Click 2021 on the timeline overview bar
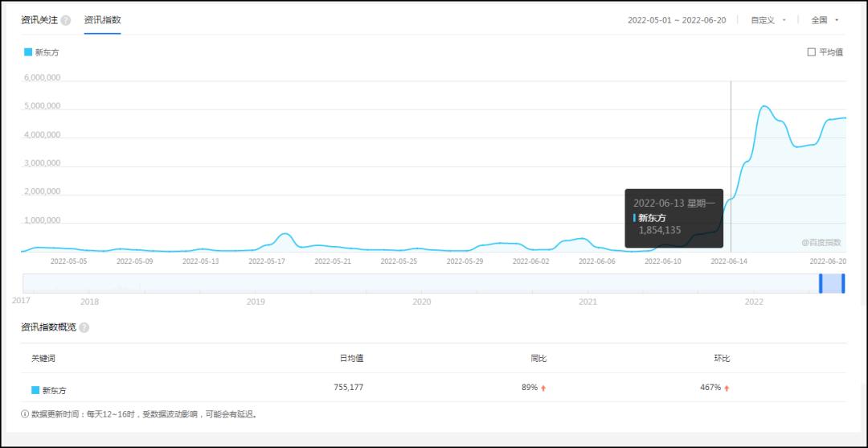 pyautogui.click(x=588, y=302)
